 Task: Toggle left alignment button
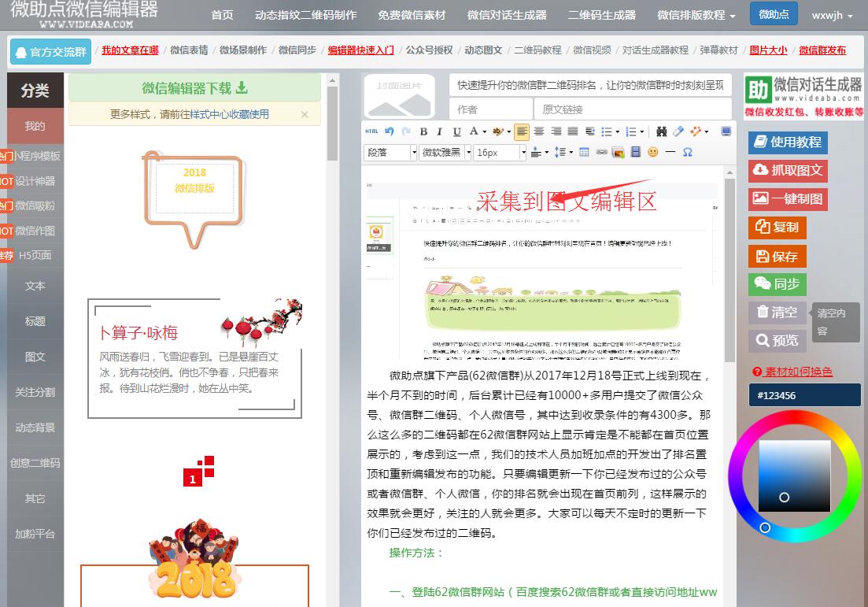tap(522, 131)
